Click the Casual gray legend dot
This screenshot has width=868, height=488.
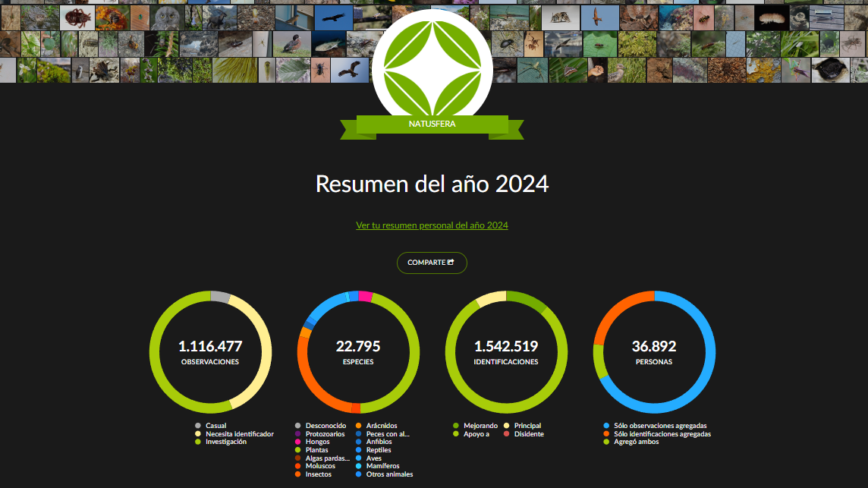[x=198, y=426]
